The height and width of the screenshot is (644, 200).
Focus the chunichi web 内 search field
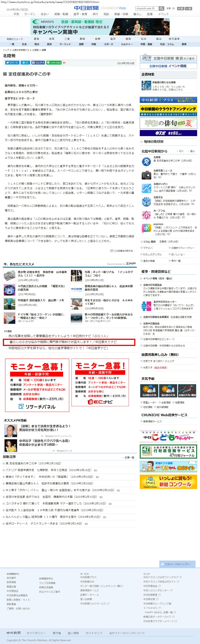point(147,9)
